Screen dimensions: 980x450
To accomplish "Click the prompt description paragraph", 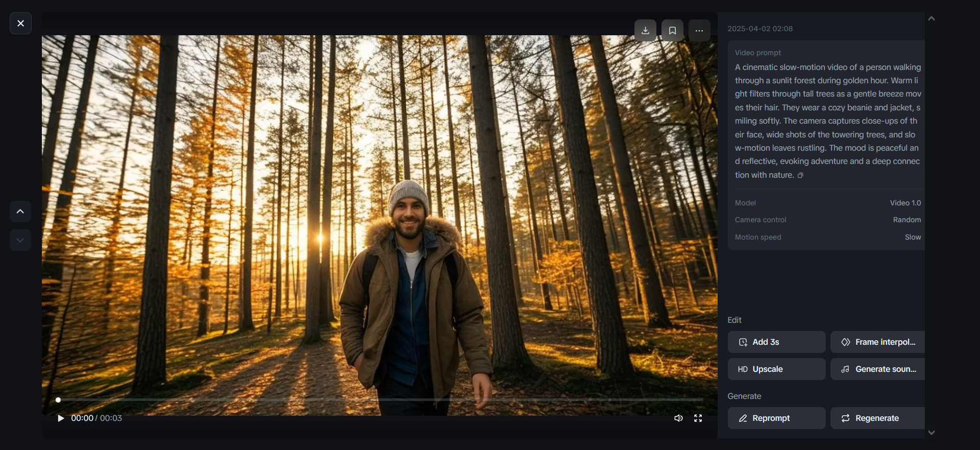I will (828, 121).
